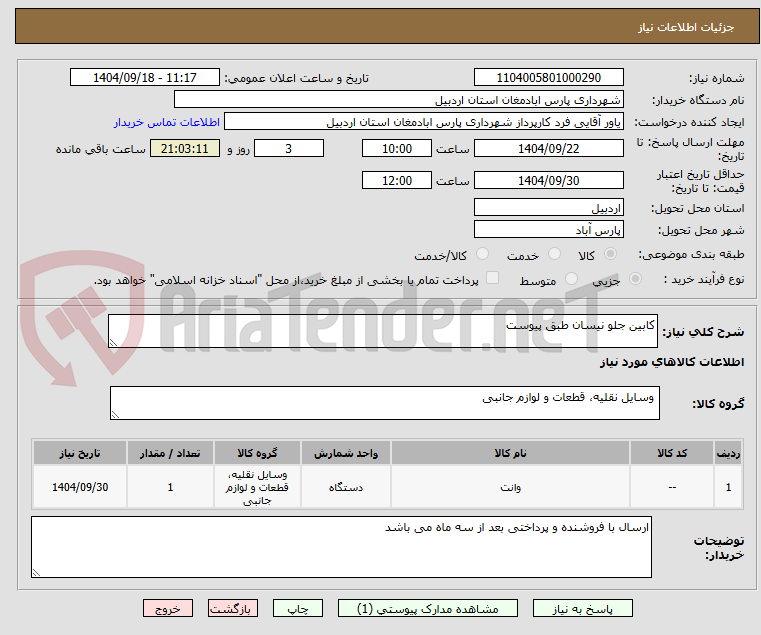This screenshot has width=761, height=635.
Task: Click the شماره نیاز number field
Action: (548, 77)
